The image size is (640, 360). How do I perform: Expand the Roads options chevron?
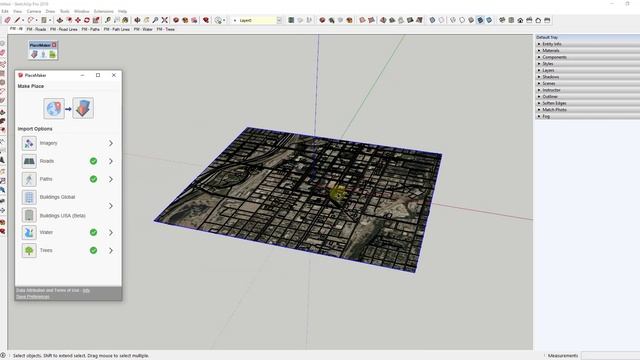point(111,161)
